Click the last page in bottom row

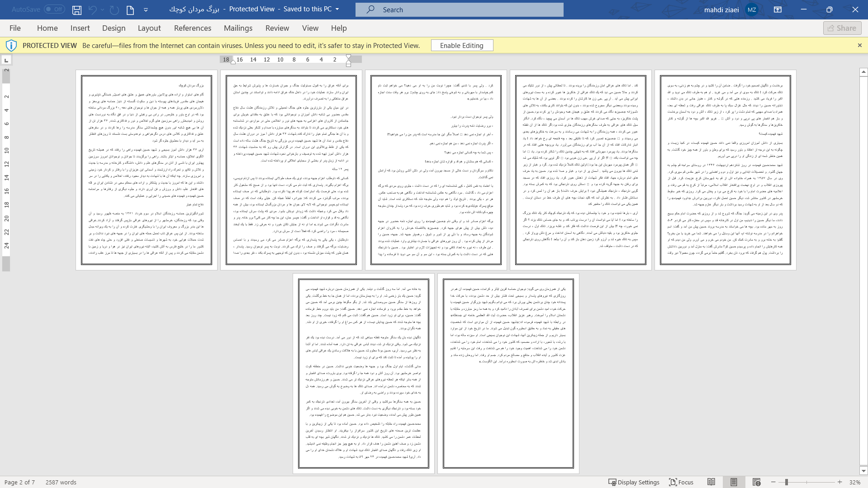(508, 374)
